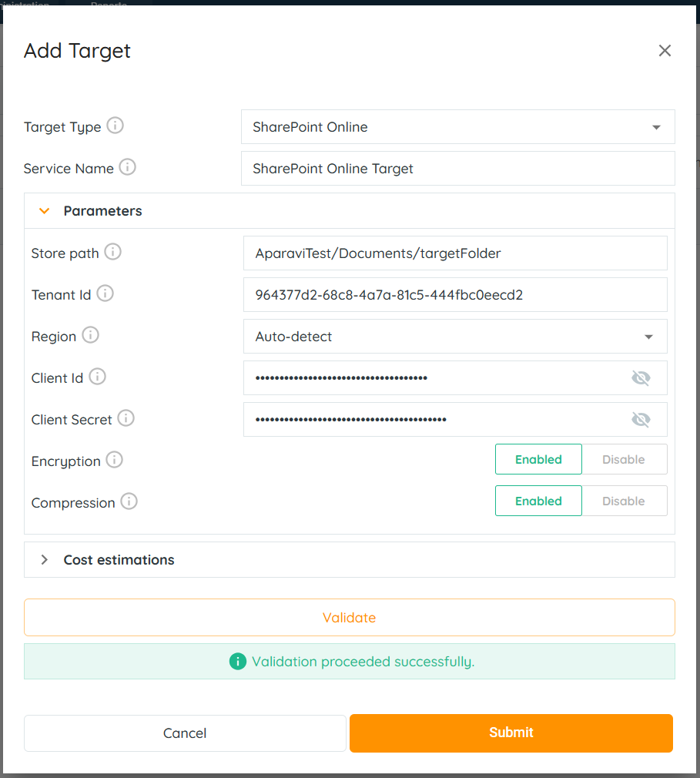
Task: Click the Store path info icon
Action: coord(112,252)
